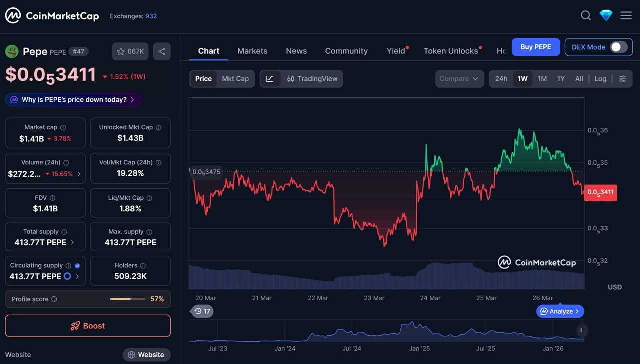Click the range slider pause handle
Screen dimensions: 640x364
(x=581, y=330)
